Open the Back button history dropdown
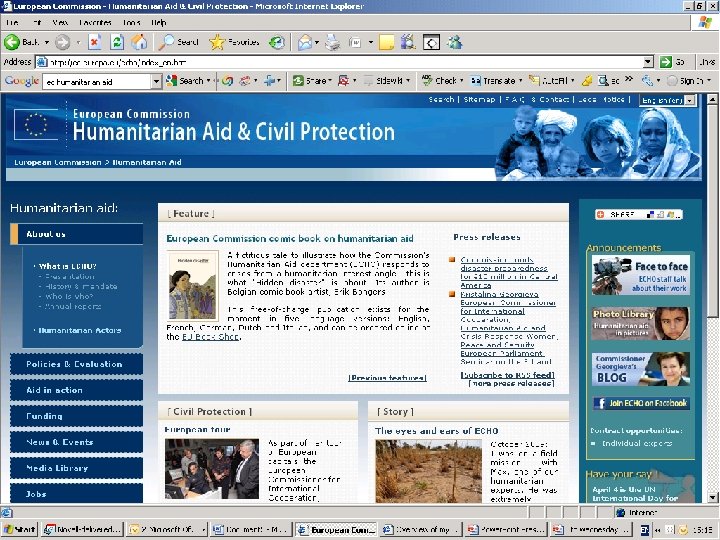 click(x=47, y=43)
